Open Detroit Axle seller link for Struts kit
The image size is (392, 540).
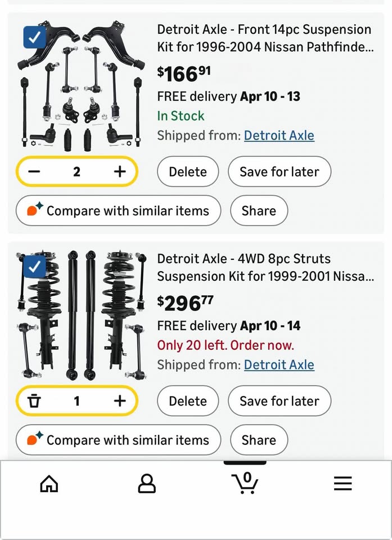coord(279,364)
